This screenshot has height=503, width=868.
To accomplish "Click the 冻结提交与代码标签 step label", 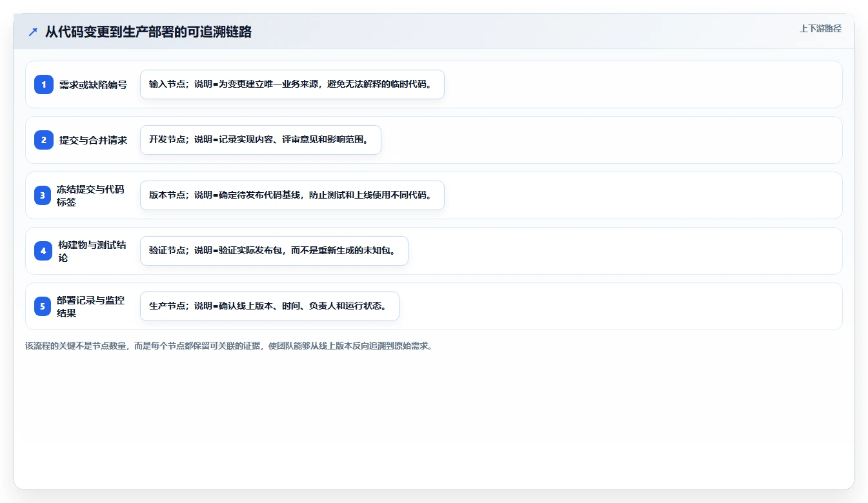I will (90, 195).
